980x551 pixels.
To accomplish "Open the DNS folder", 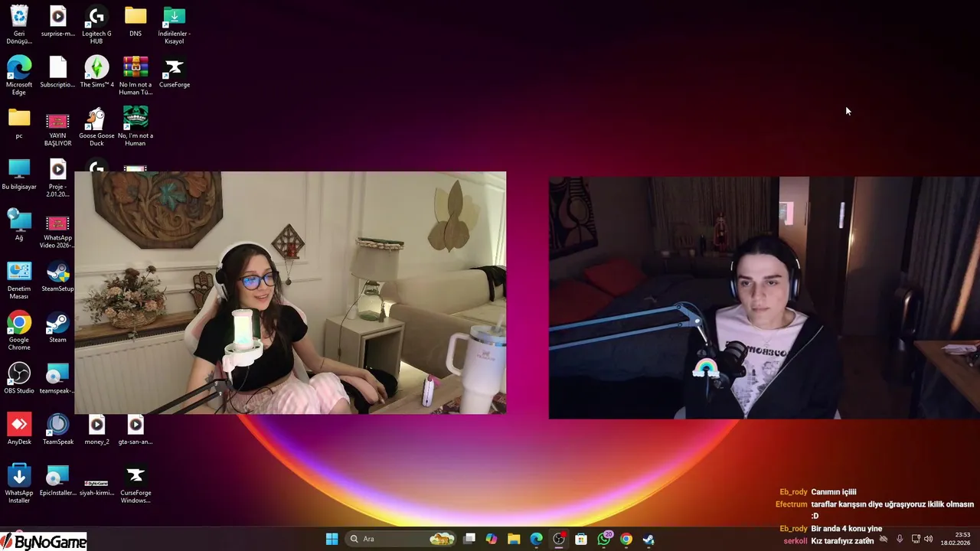I will tap(136, 21).
